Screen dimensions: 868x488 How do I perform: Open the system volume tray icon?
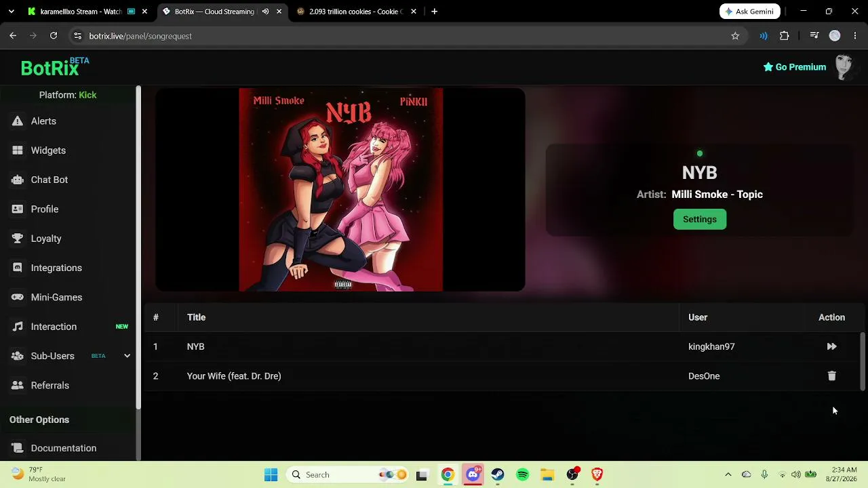tap(795, 474)
